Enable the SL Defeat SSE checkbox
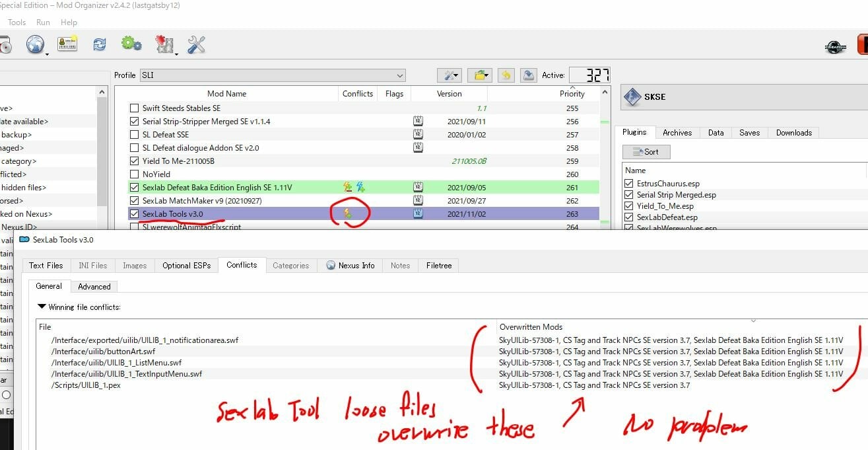868x450 pixels. (x=135, y=134)
